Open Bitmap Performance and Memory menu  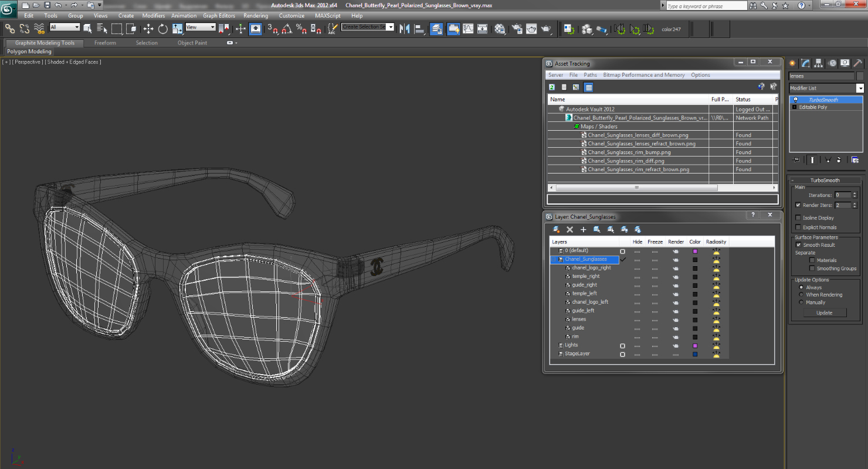[x=644, y=75]
